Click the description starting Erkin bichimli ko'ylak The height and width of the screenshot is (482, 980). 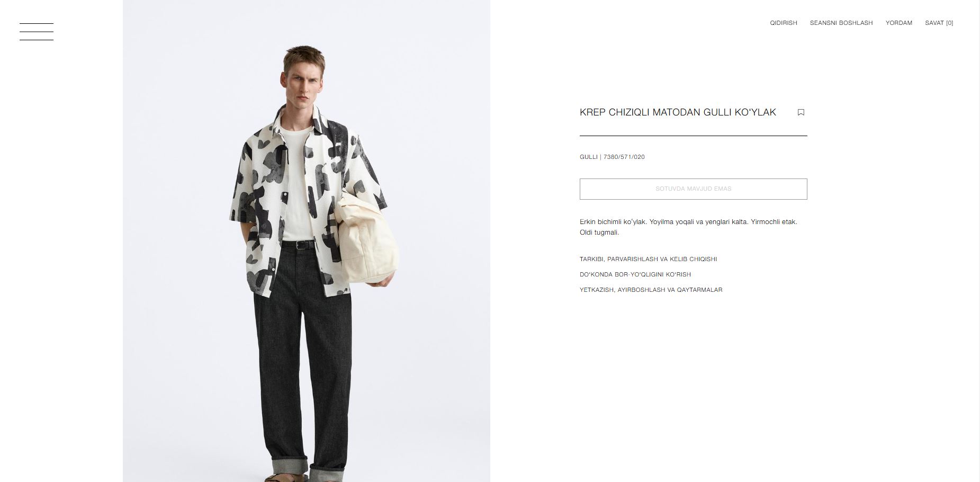(x=688, y=227)
